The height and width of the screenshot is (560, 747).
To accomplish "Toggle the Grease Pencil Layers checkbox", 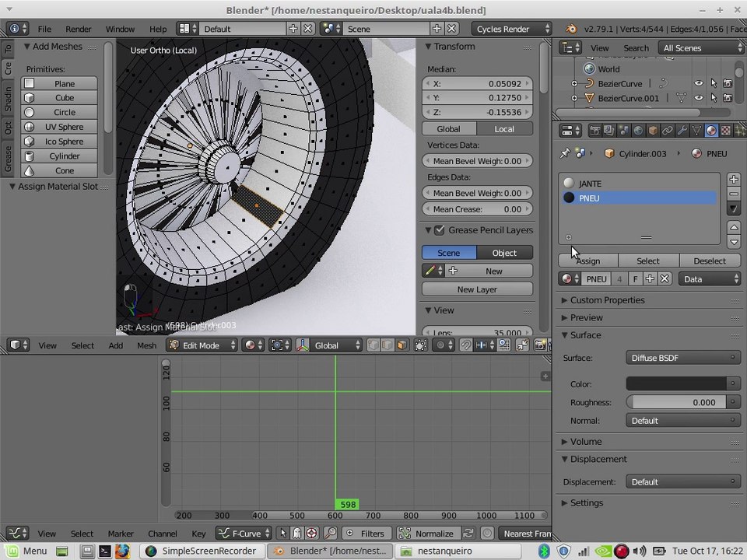I will [439, 230].
